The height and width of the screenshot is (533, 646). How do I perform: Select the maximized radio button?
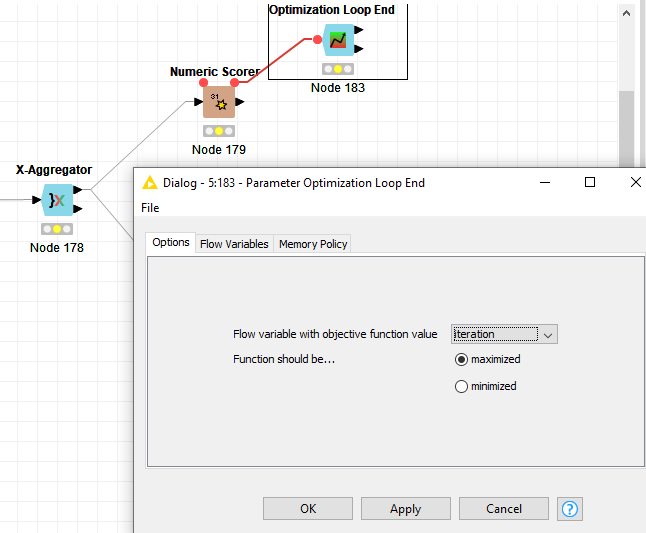tap(461, 359)
